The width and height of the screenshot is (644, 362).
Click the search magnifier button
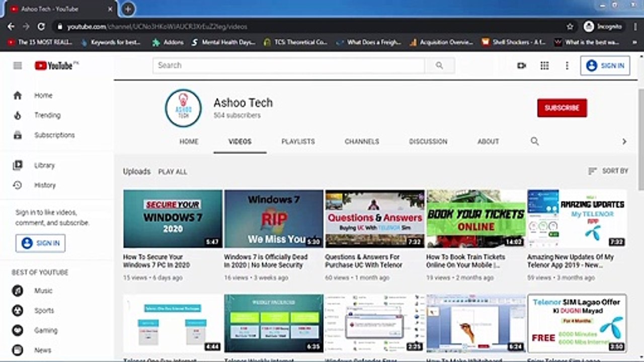(439, 65)
